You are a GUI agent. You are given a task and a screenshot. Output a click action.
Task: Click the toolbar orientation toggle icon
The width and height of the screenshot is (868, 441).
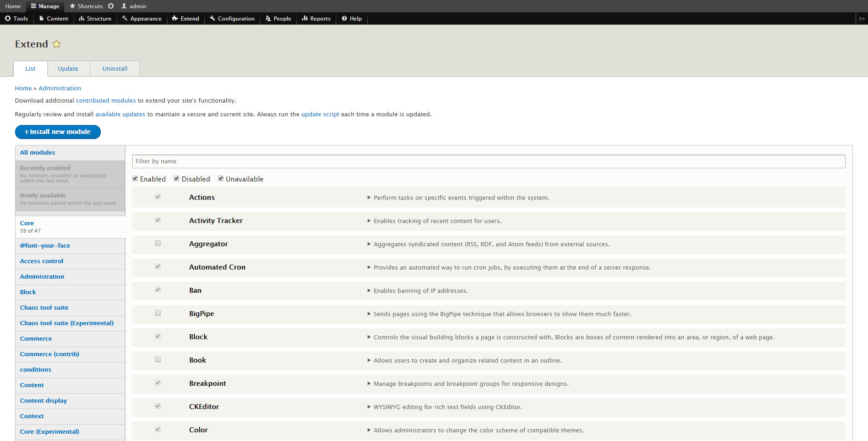tap(862, 19)
